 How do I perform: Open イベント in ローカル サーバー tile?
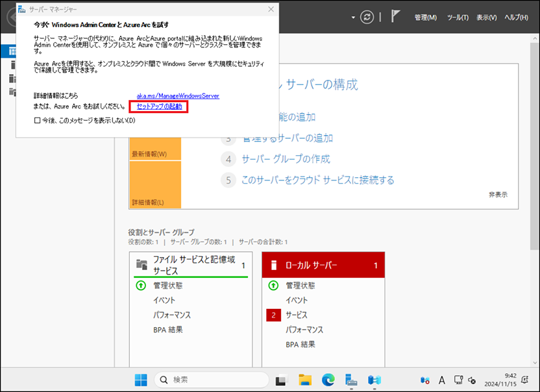pos(297,300)
